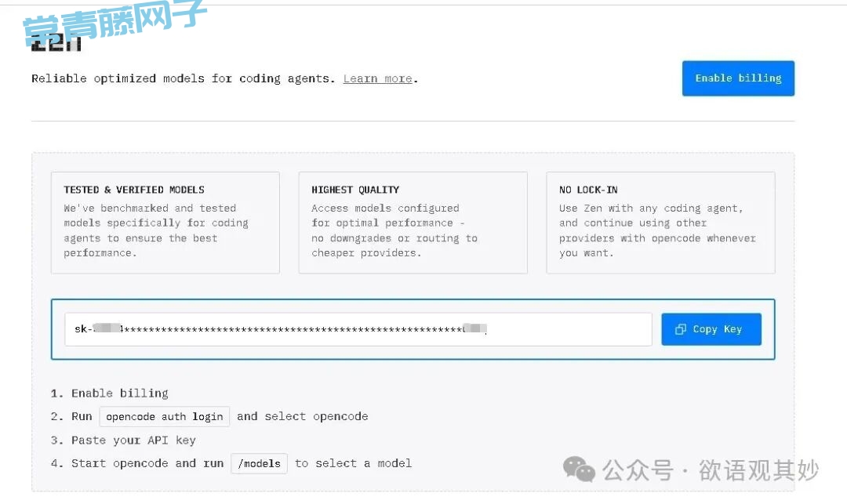Click the Zen logo at top left
Screen dimensions: 847x504
(56, 45)
